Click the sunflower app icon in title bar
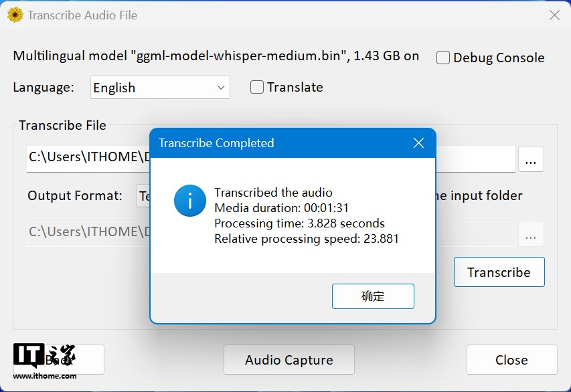 pos(15,15)
